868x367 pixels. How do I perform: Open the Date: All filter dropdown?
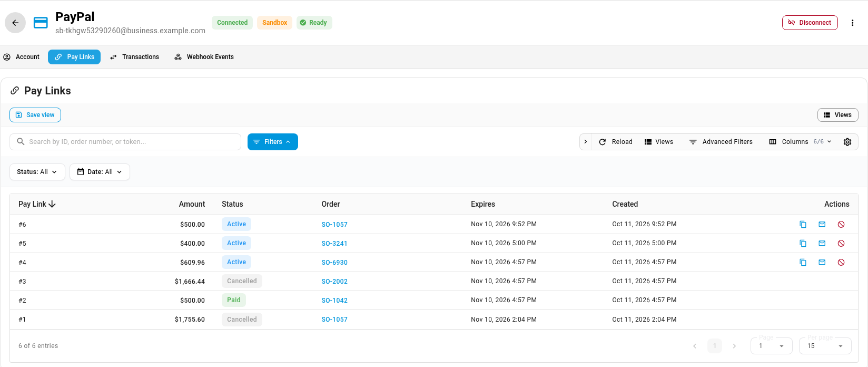[x=100, y=172]
